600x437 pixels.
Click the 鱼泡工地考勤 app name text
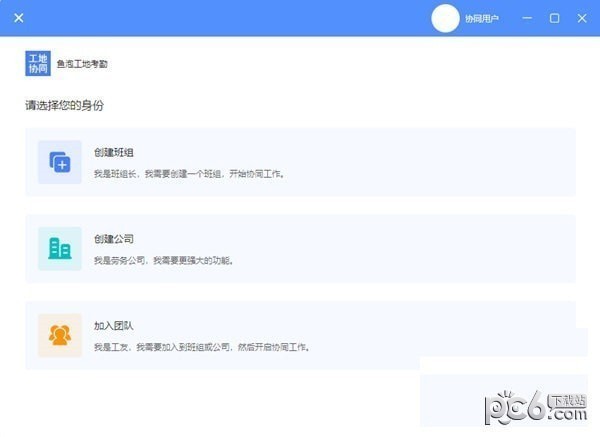(82, 64)
